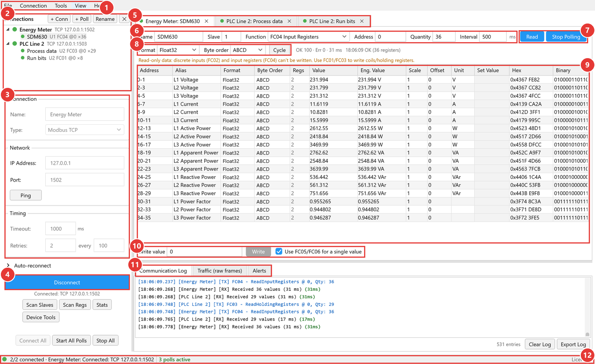Click the Disconnect button
595x364 pixels.
67,282
